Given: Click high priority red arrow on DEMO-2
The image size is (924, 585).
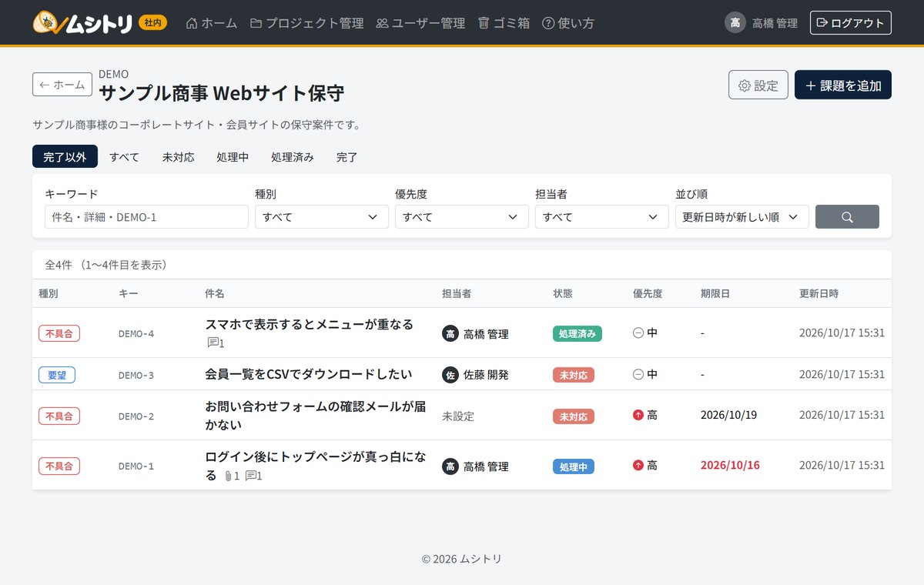Looking at the screenshot, I should (x=638, y=415).
